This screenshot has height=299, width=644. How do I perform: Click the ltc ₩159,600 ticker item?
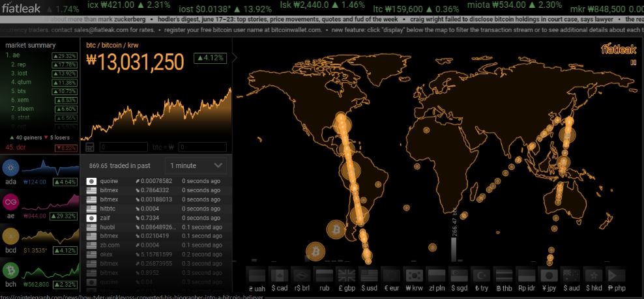(x=416, y=8)
